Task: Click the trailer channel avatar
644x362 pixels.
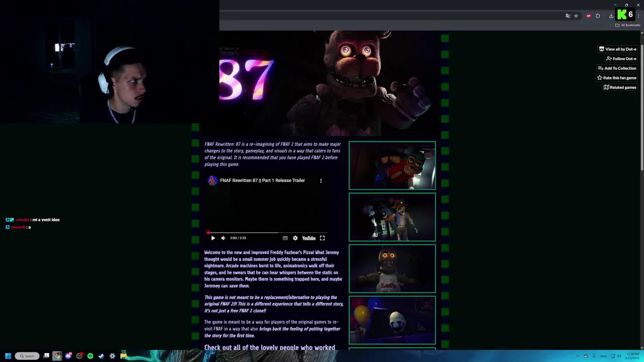Action: point(212,180)
